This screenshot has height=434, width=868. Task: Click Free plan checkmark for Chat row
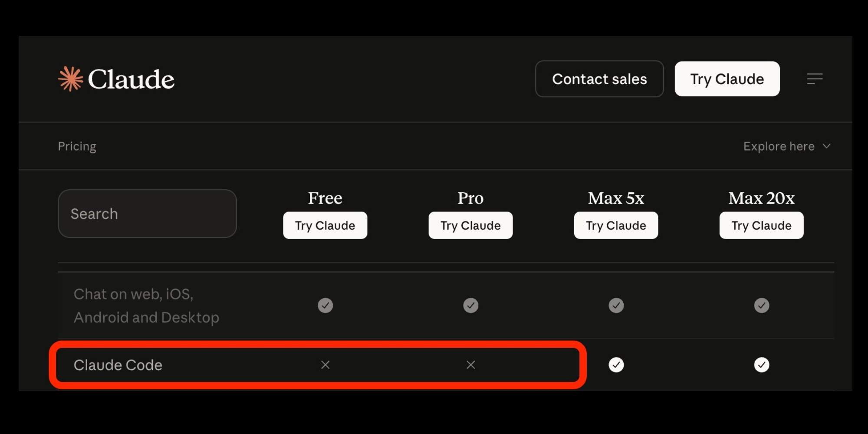pyautogui.click(x=325, y=306)
